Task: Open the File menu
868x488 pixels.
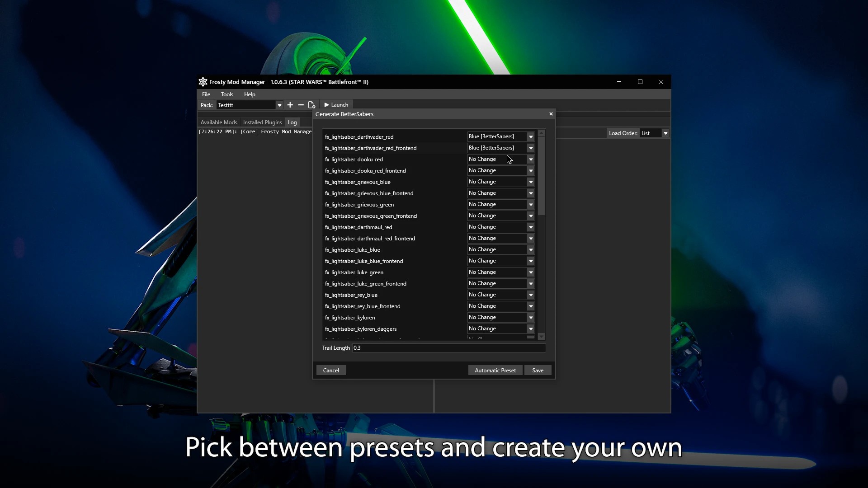Action: coord(206,94)
